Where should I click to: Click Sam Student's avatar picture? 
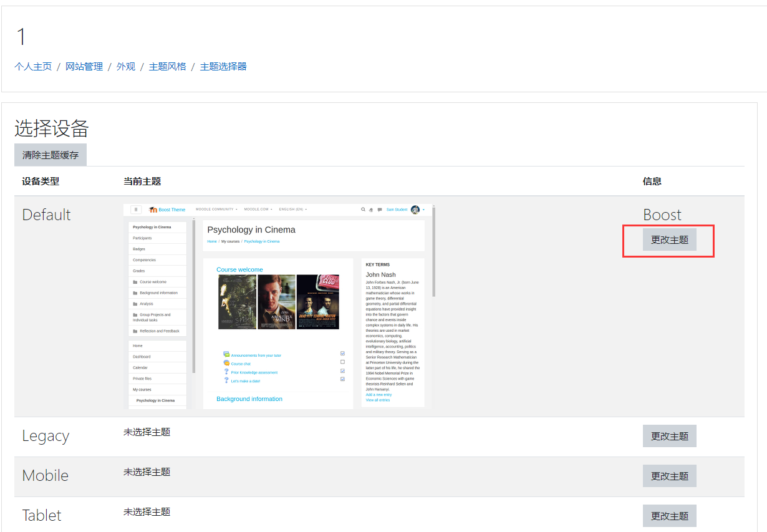coord(415,210)
